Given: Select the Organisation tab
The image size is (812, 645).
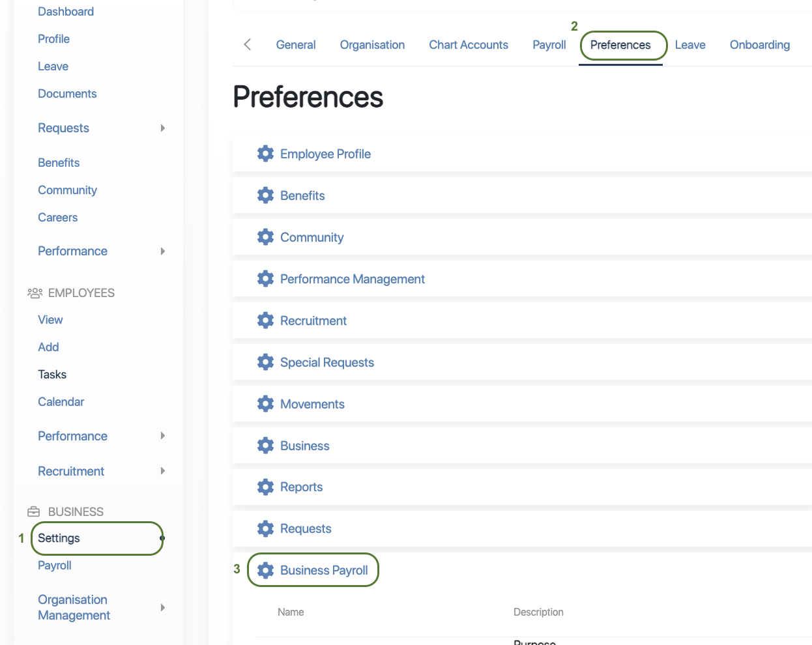Looking at the screenshot, I should [x=372, y=45].
